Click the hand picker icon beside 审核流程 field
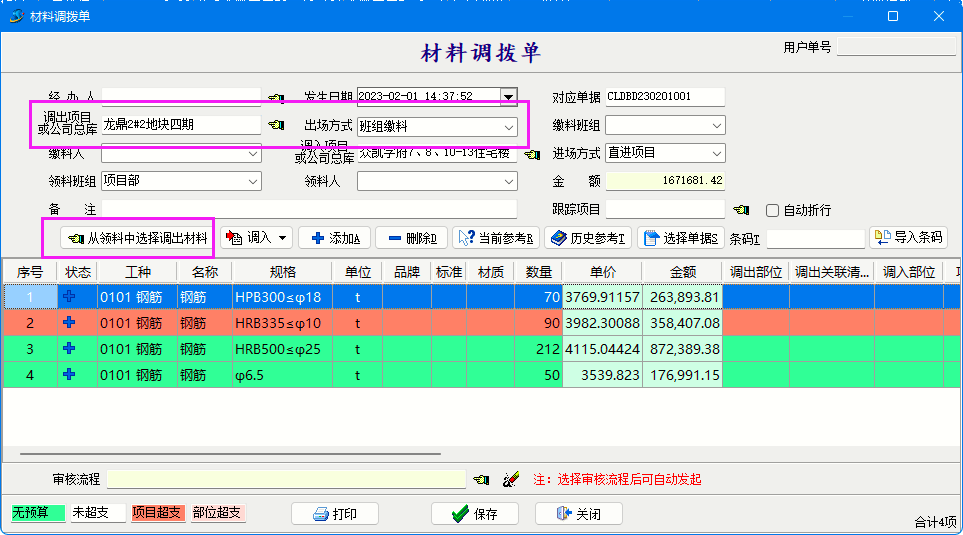The width and height of the screenshot is (963, 535). point(482,480)
